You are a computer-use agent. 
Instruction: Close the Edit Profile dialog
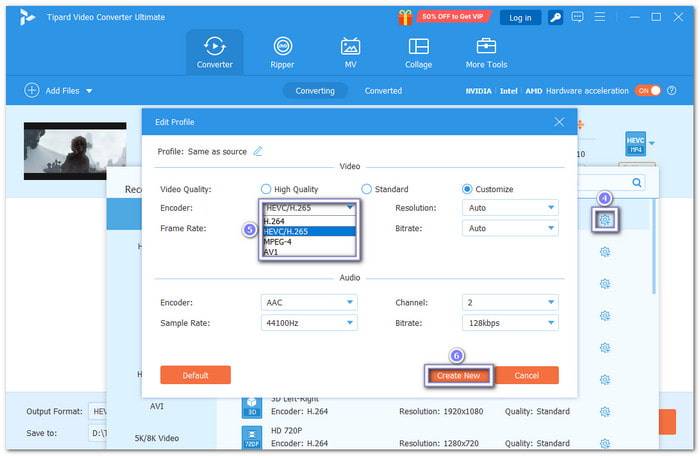(x=559, y=122)
